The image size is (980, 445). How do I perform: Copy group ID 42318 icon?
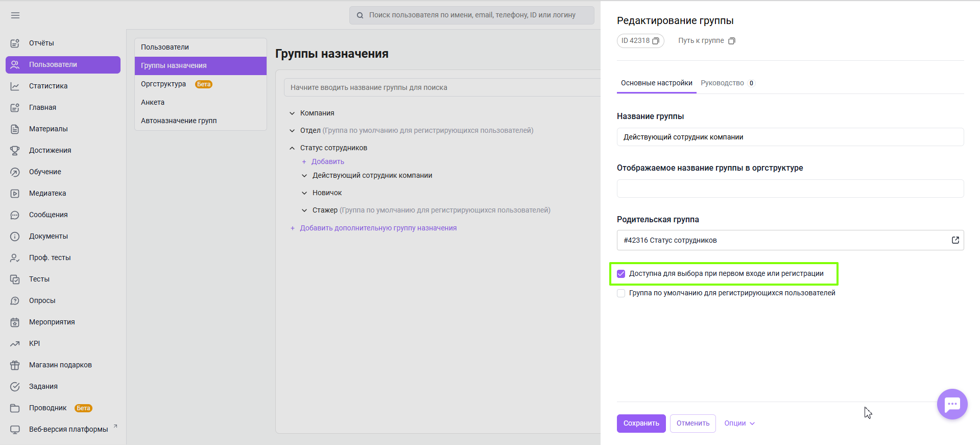point(656,41)
